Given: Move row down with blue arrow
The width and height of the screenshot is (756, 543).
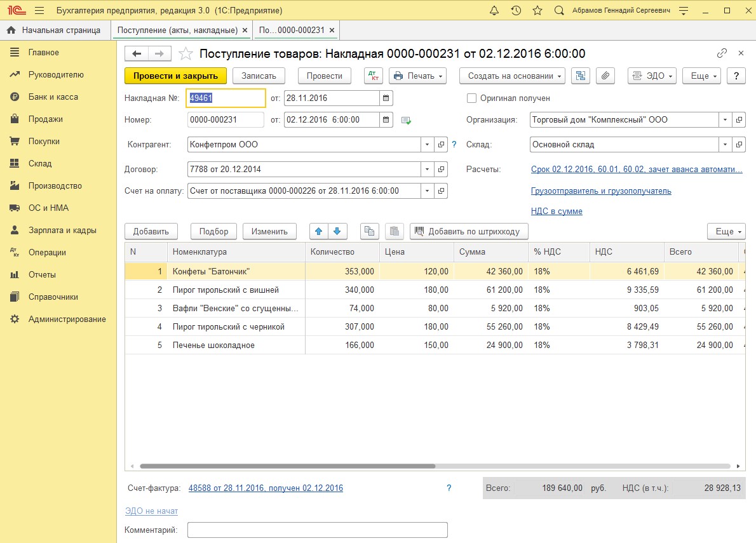Looking at the screenshot, I should (337, 231).
